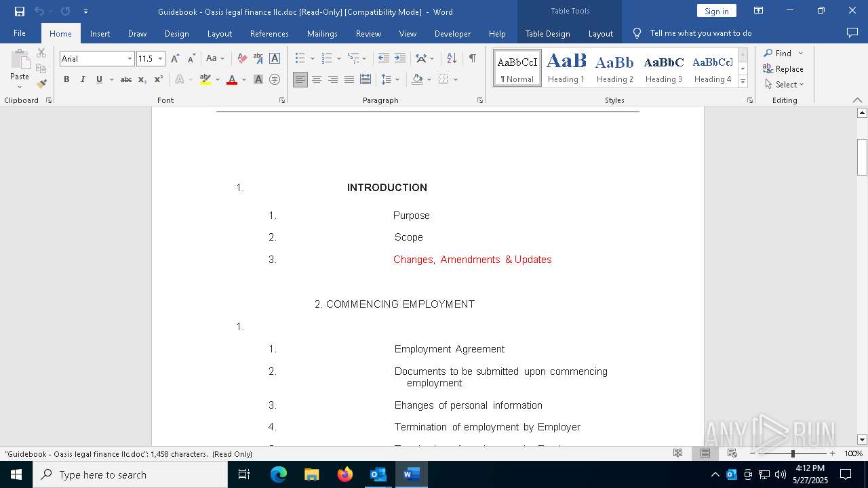Apply the Heading 2 style
The height and width of the screenshot is (488, 868).
pyautogui.click(x=615, y=68)
